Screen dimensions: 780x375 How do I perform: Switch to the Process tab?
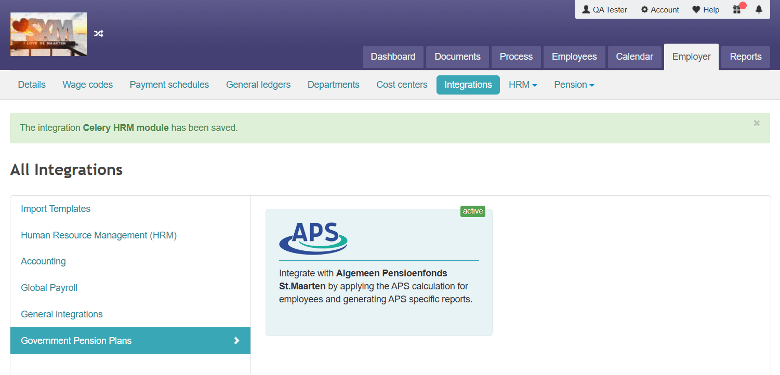point(516,57)
